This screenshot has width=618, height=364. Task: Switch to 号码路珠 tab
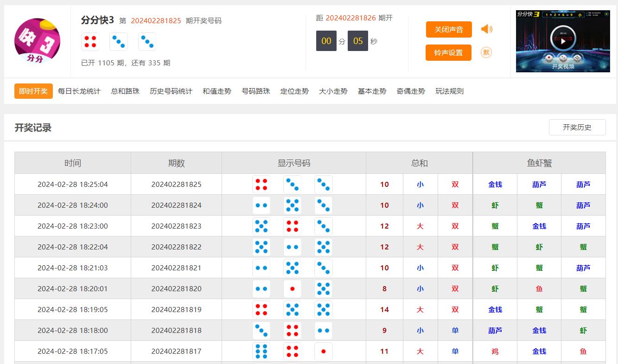tap(256, 91)
